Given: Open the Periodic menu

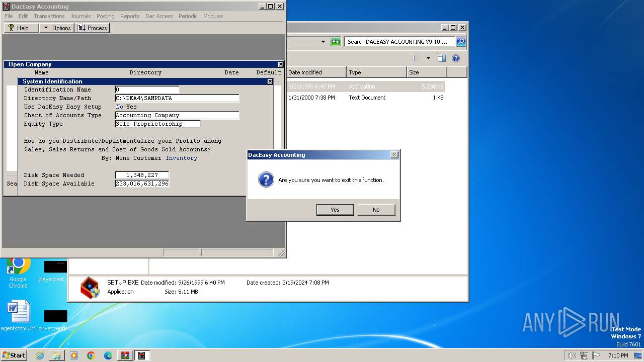Looking at the screenshot, I should pos(188,16).
